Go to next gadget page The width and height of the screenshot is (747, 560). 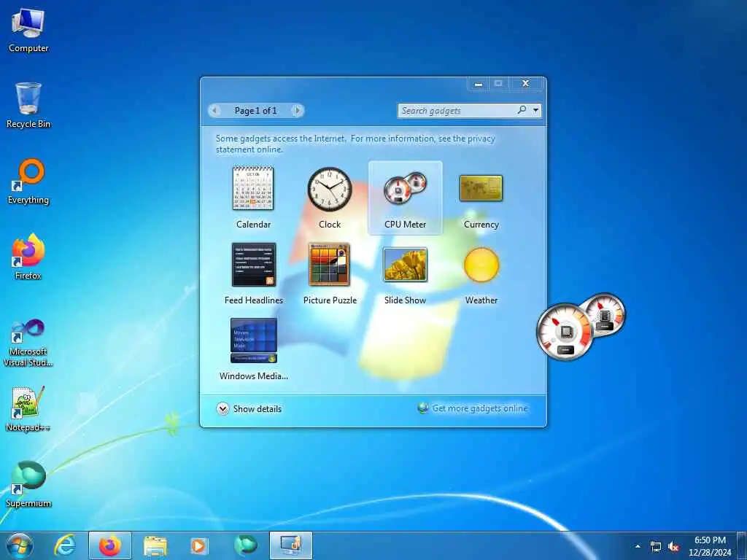(x=298, y=111)
